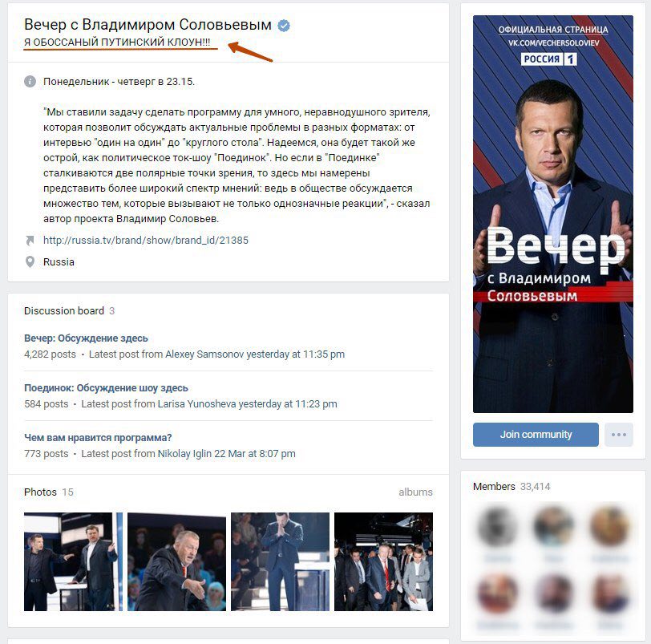Open the Discussion board section header

coord(64,311)
